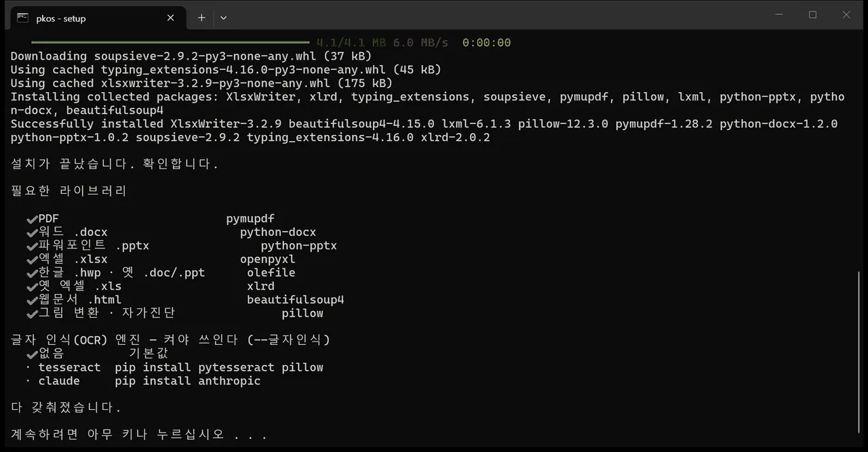
Task: Click the "pip install anthropic" command
Action: point(188,381)
